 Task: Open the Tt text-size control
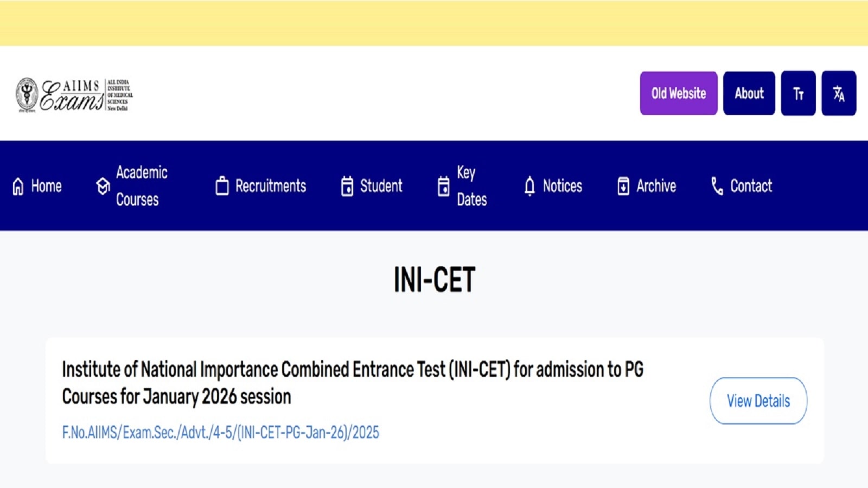(798, 93)
